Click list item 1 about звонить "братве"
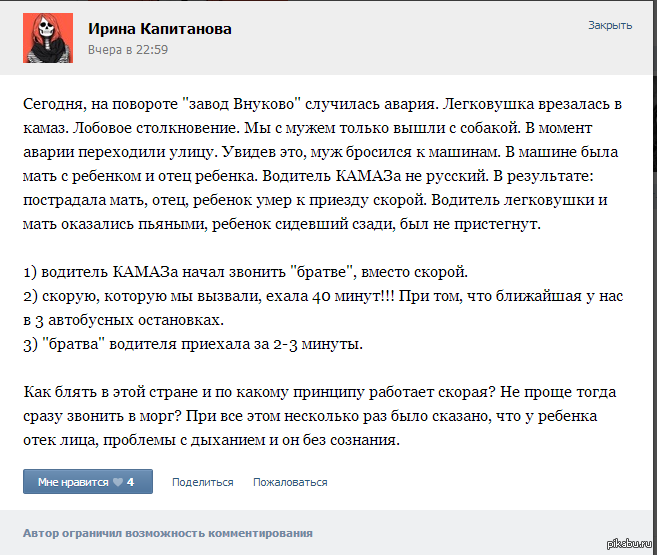Image resolution: width=657 pixels, height=555 pixels. tap(245, 273)
